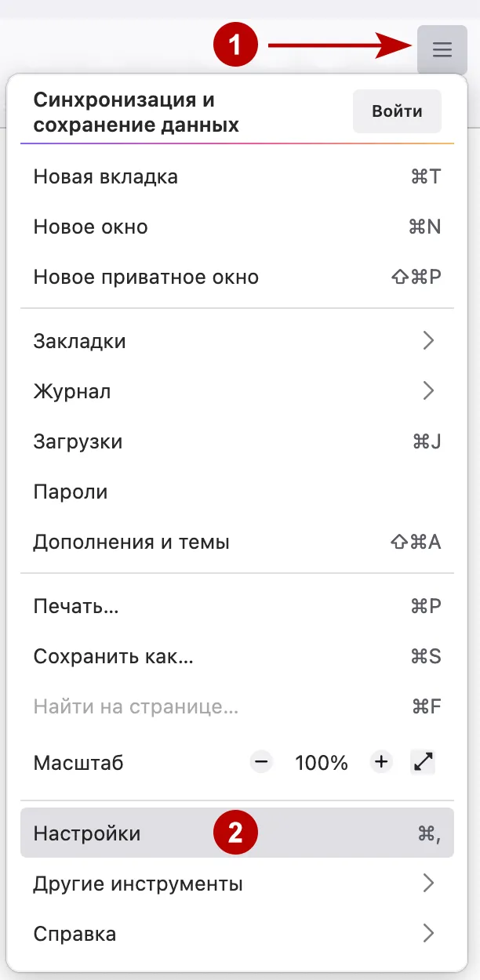
Task: Click the red numbered badge labeled 2
Action: point(237,833)
